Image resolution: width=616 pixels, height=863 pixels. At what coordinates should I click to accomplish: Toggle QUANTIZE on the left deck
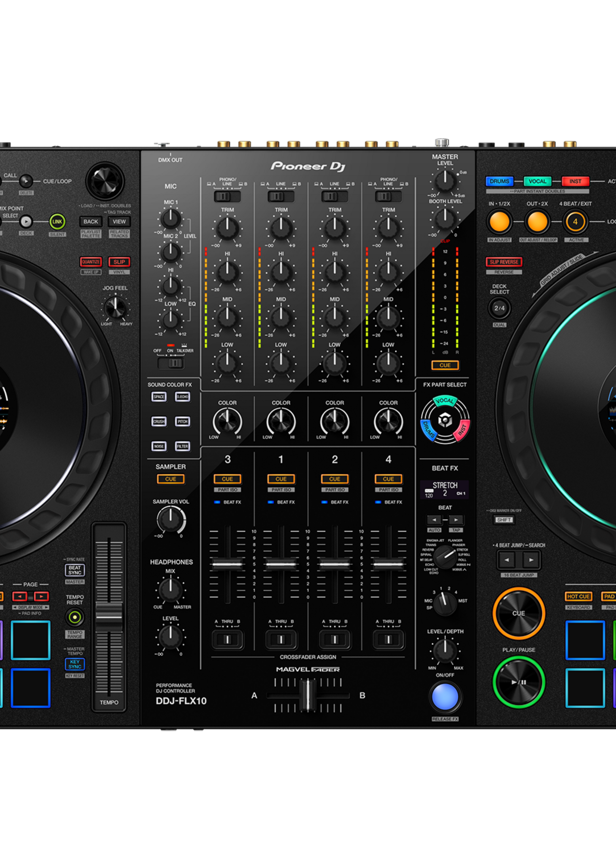coord(91,262)
